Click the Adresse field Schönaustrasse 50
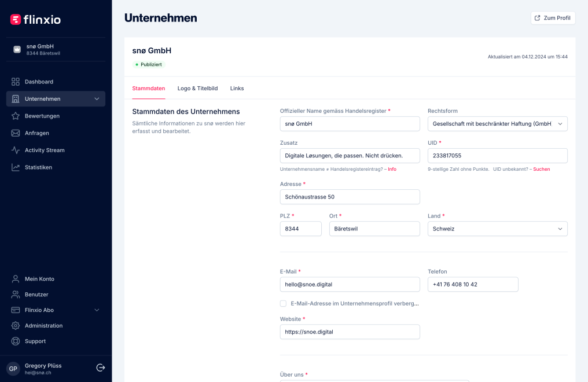The width and height of the screenshot is (588, 382). pos(350,197)
